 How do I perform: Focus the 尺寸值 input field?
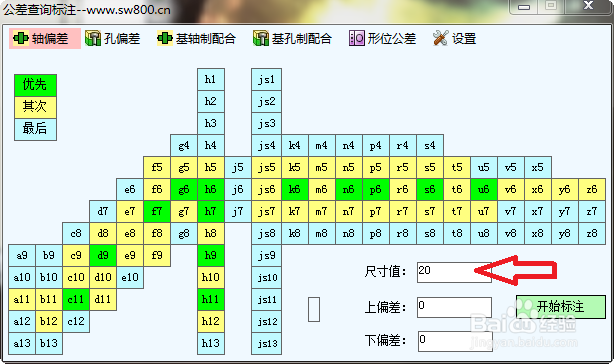coord(454,272)
